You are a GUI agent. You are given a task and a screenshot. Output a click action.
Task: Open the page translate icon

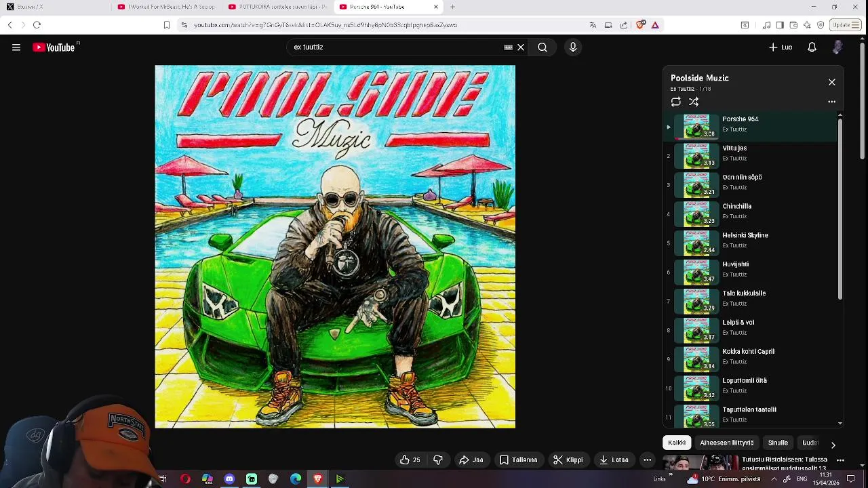click(x=593, y=25)
